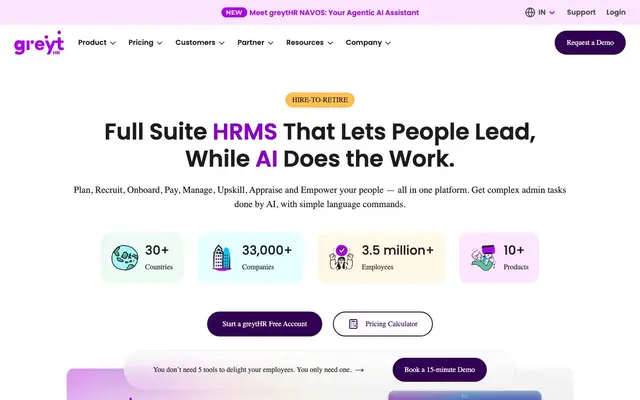Click the 'Companies' label
The height and width of the screenshot is (400, 640).
coord(258,267)
